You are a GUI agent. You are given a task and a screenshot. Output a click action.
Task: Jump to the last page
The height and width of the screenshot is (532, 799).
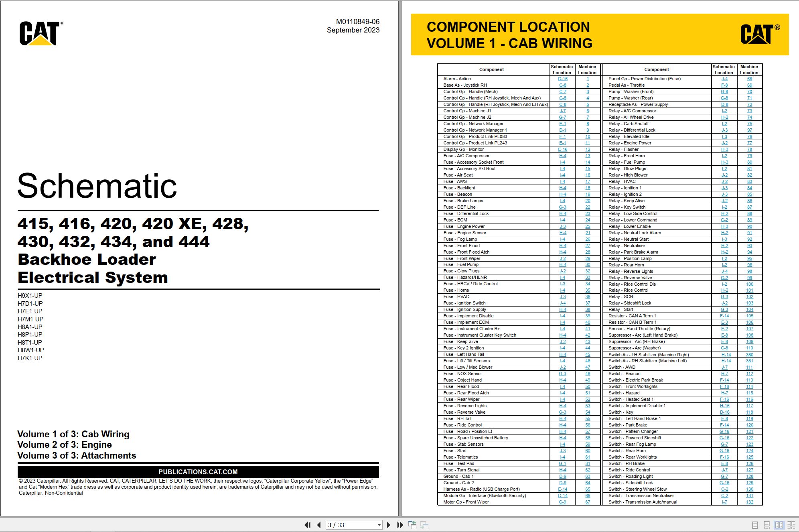click(400, 525)
